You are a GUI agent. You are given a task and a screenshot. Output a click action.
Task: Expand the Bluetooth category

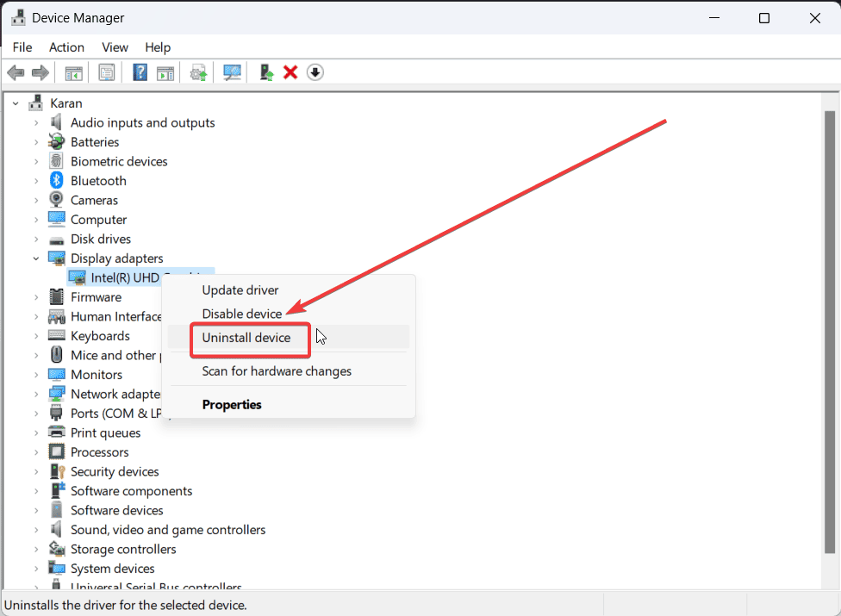[35, 180]
